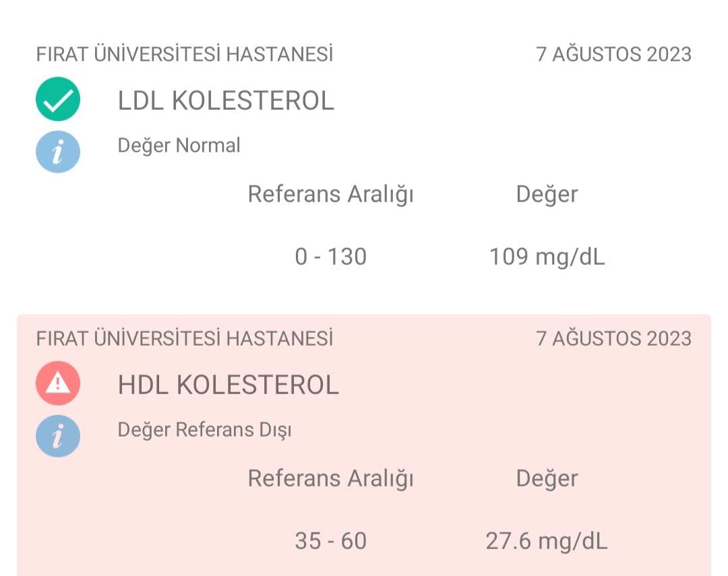Tap the Referans Aralığı header in HDL card
Image resolution: width=728 pixels, height=576 pixels.
pyautogui.click(x=330, y=479)
